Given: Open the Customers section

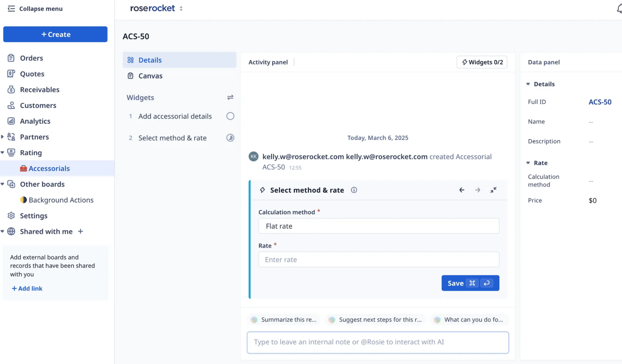Looking at the screenshot, I should point(38,105).
